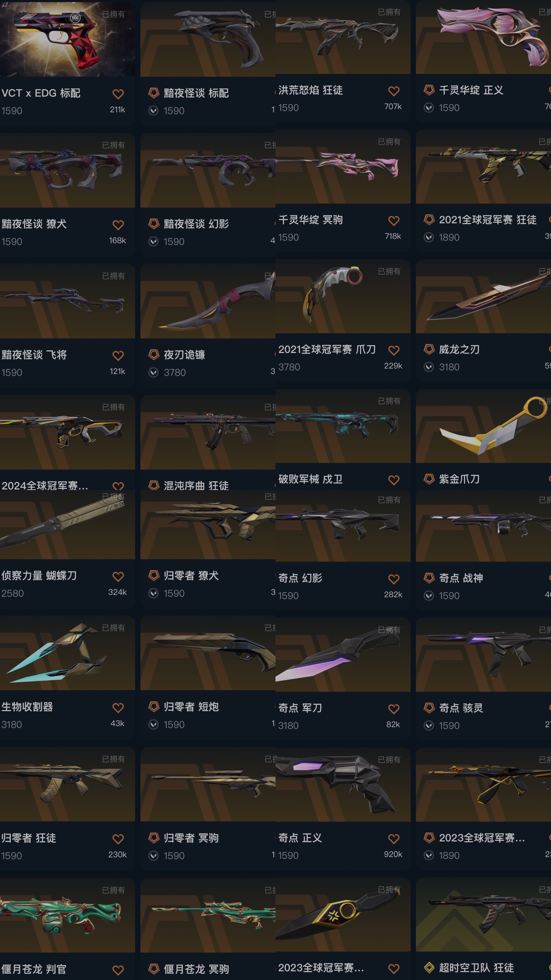
Task: Toggle favorite heart on 黯夜怪谈 飞将
Action: click(x=118, y=356)
